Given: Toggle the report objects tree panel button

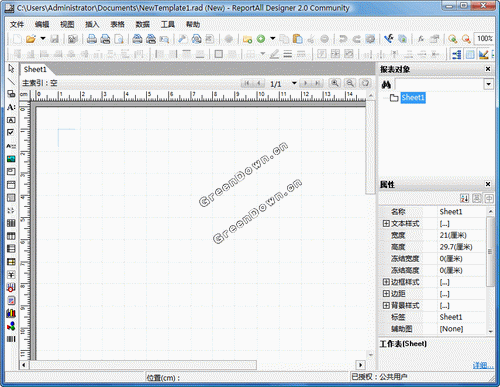Looking at the screenshot, I should coord(456,54).
